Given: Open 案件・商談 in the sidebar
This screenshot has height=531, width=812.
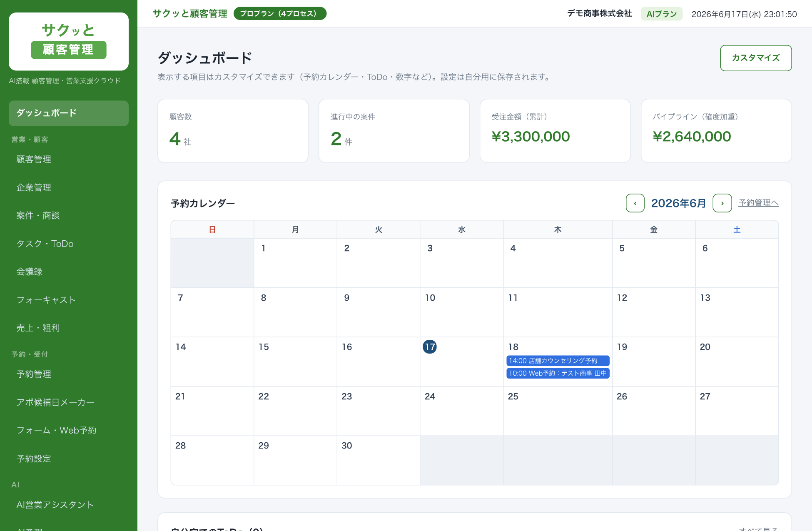Looking at the screenshot, I should click(69, 215).
